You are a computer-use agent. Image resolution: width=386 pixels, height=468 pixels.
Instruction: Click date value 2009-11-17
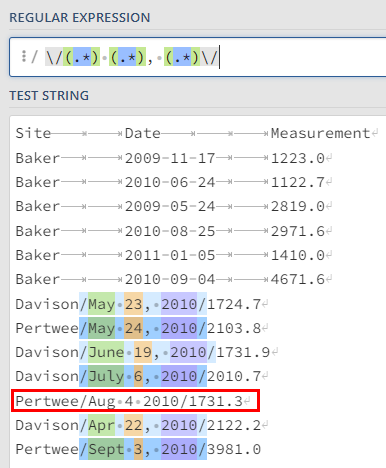(170, 158)
